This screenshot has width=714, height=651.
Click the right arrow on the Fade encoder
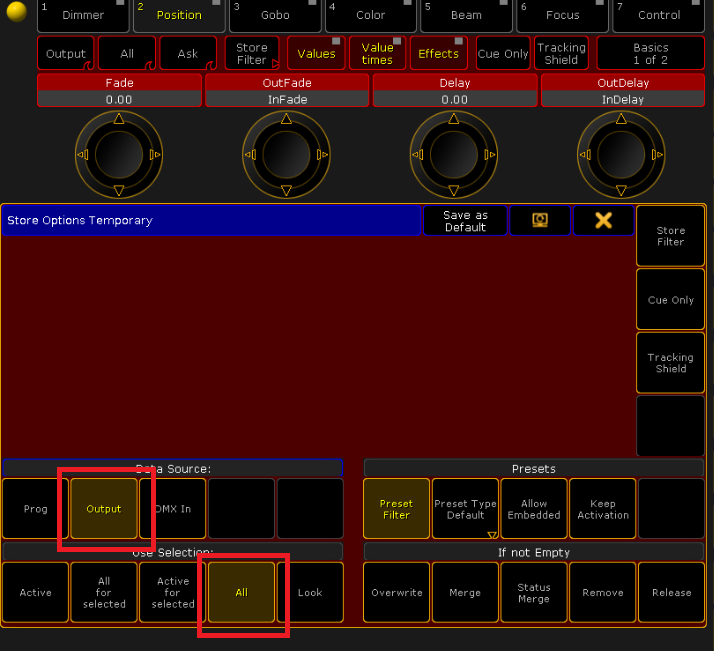pos(155,155)
